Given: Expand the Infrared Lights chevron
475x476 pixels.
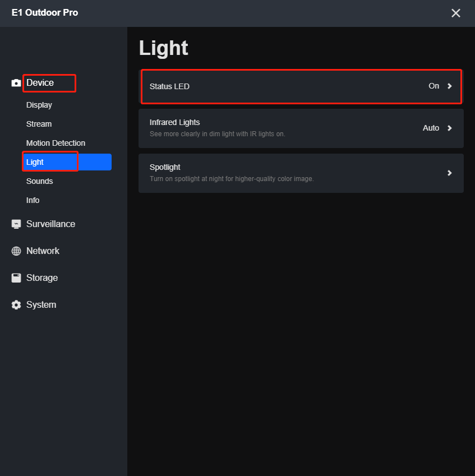Looking at the screenshot, I should click(x=449, y=128).
